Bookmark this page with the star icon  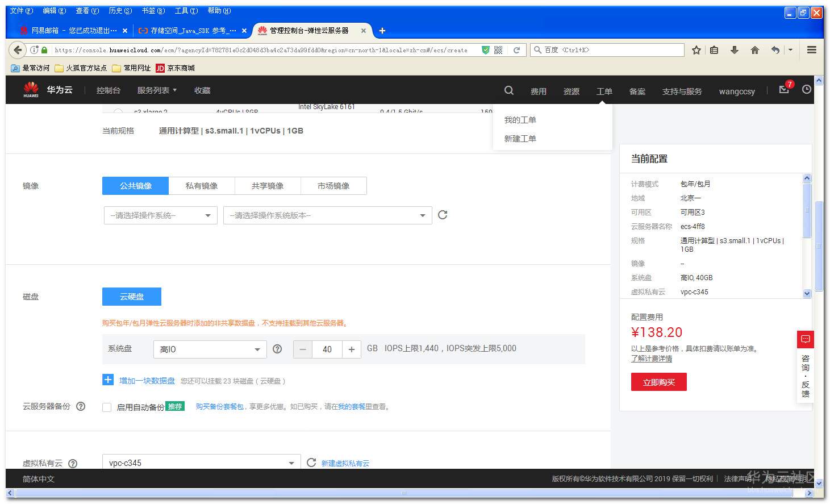(x=696, y=50)
